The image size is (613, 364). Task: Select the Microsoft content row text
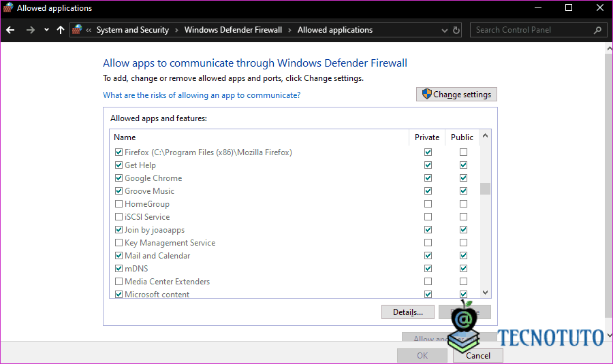click(x=157, y=295)
